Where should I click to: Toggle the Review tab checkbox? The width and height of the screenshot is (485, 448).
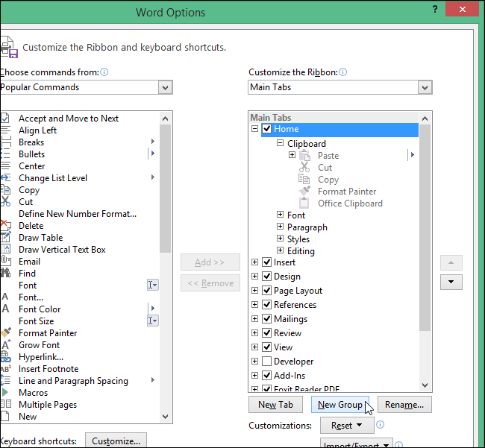pyautogui.click(x=266, y=332)
